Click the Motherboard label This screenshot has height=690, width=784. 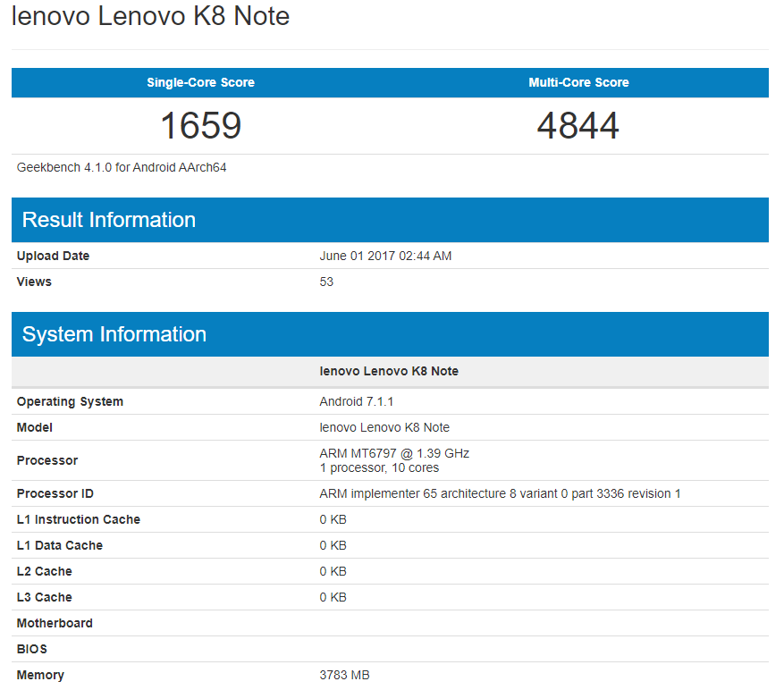(55, 624)
